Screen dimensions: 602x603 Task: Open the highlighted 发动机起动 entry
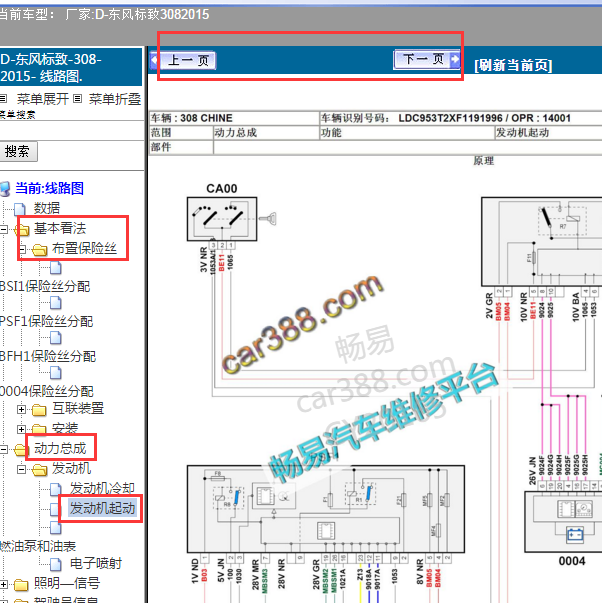click(x=102, y=508)
